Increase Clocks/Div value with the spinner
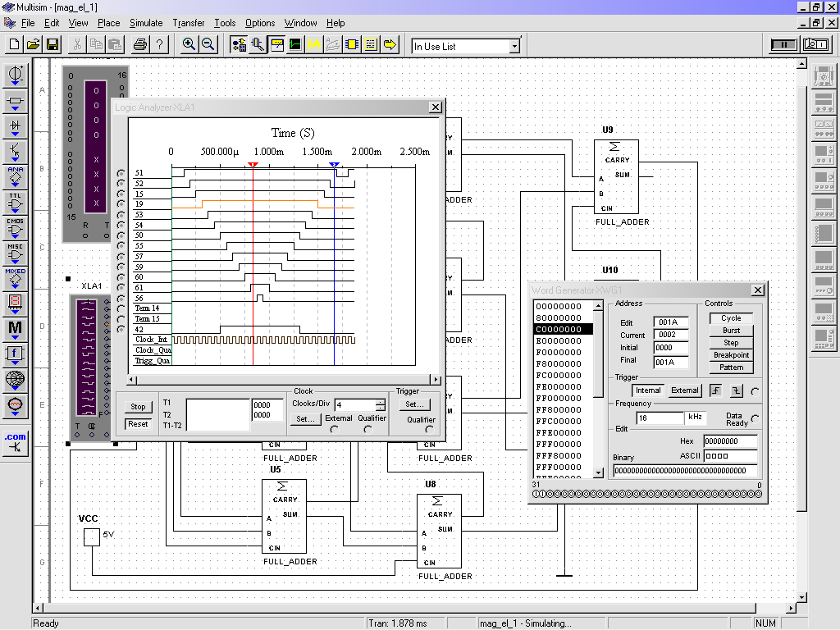 click(380, 402)
